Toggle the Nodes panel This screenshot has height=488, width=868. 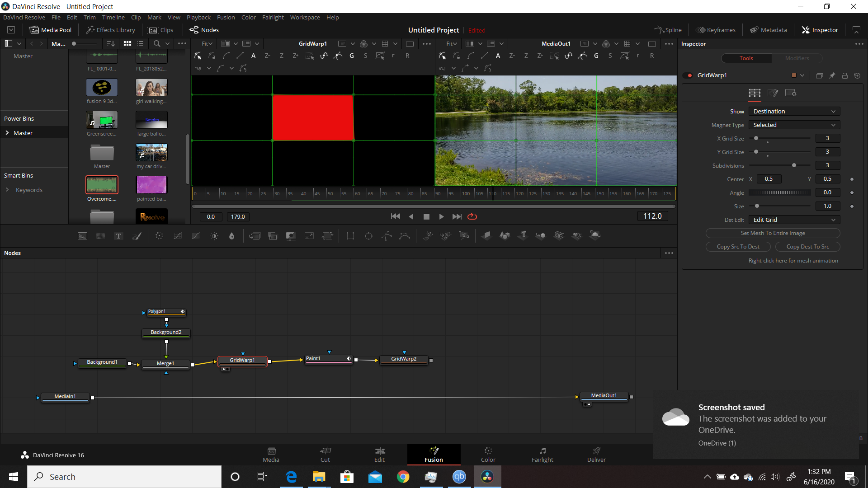(204, 30)
